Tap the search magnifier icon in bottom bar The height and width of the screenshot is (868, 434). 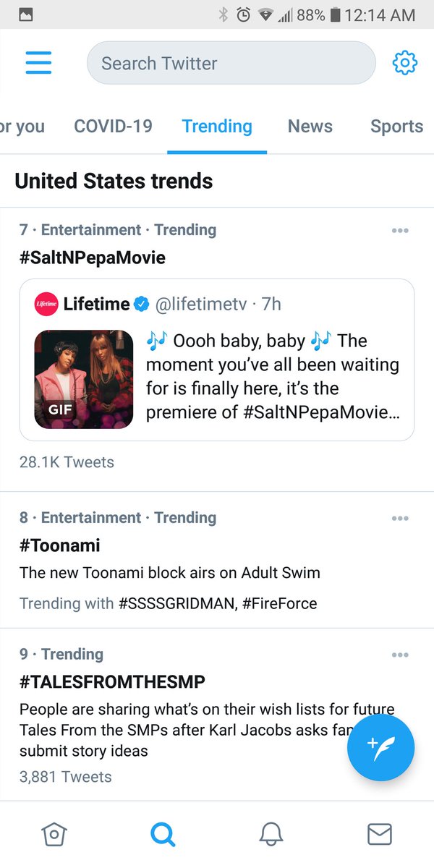163,834
